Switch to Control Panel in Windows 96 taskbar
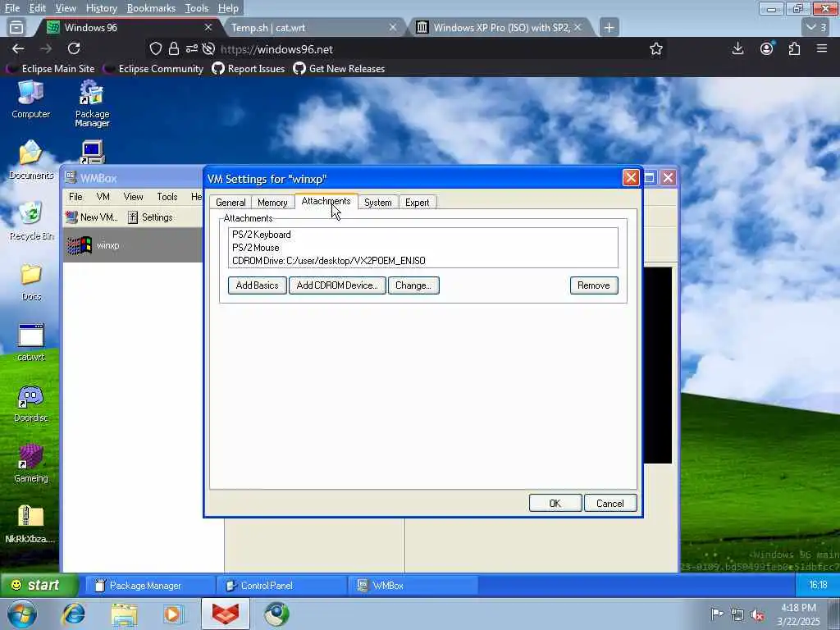 281,586
